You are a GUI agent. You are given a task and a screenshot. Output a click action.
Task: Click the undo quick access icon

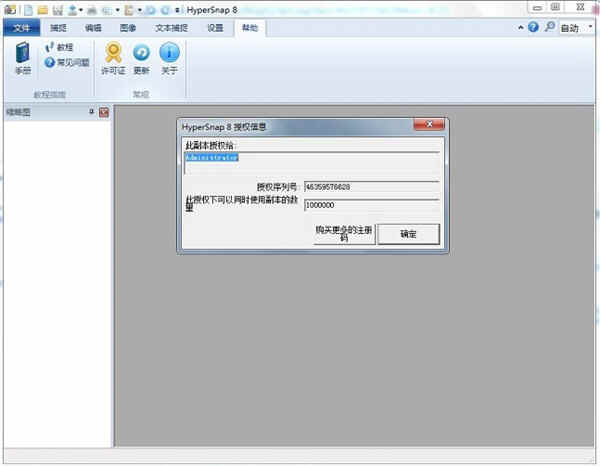(151, 10)
